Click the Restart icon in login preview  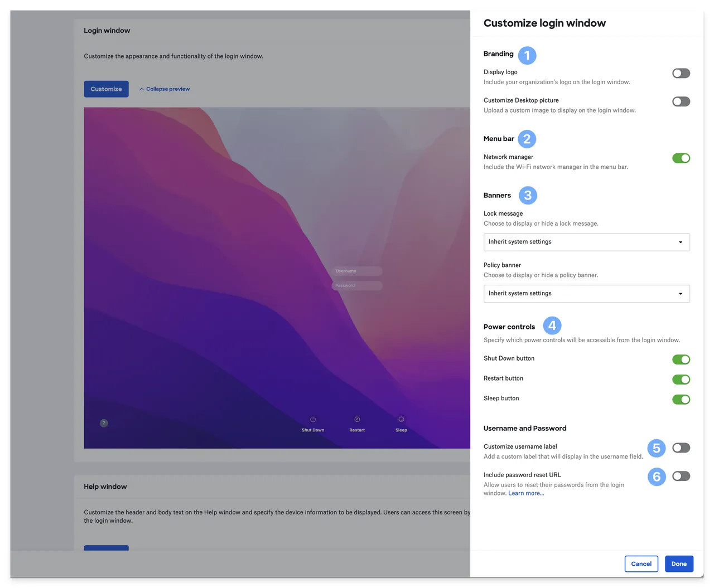click(357, 419)
